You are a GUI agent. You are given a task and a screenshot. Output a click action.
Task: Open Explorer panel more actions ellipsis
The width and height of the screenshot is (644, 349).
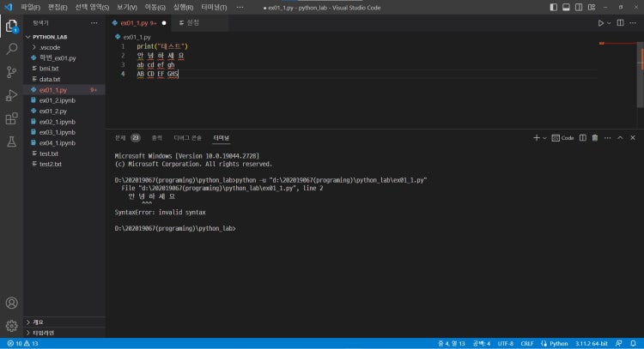tap(94, 23)
